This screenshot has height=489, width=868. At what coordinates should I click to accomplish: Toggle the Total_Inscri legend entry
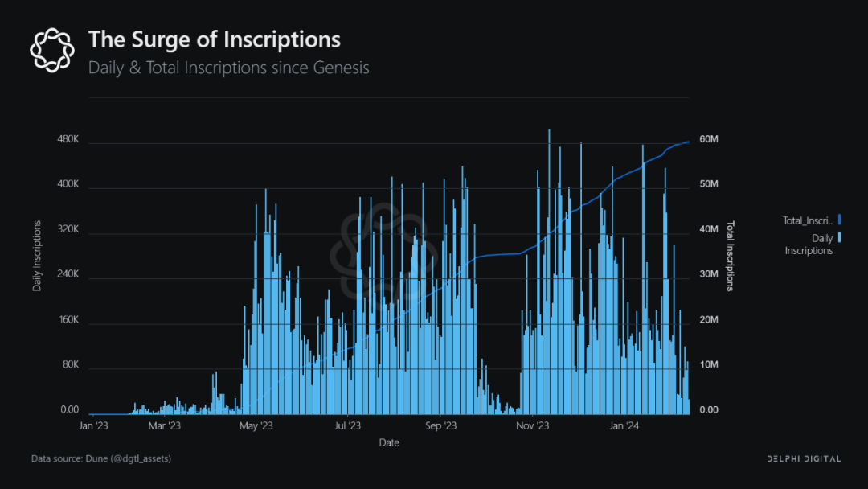point(808,220)
